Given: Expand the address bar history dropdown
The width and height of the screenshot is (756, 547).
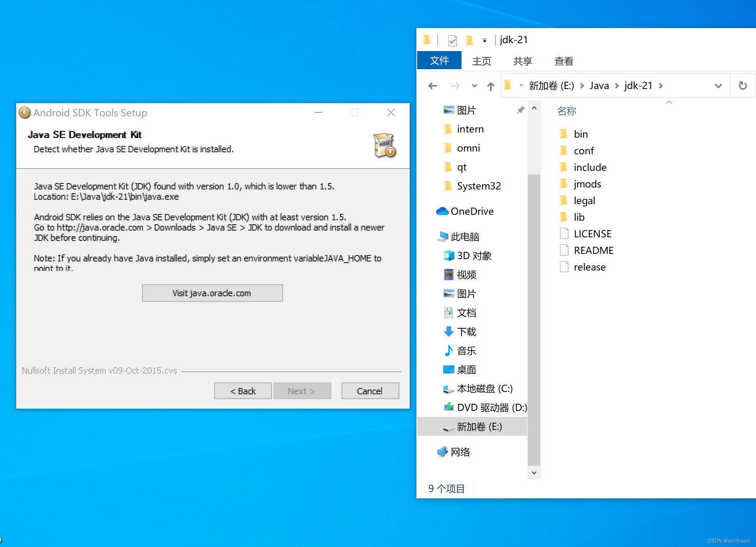Looking at the screenshot, I should 718,86.
